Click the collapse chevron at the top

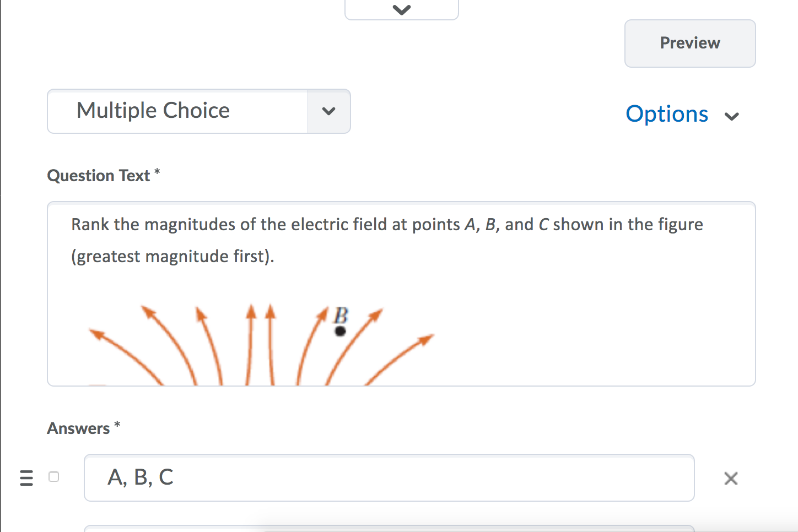[x=402, y=9]
